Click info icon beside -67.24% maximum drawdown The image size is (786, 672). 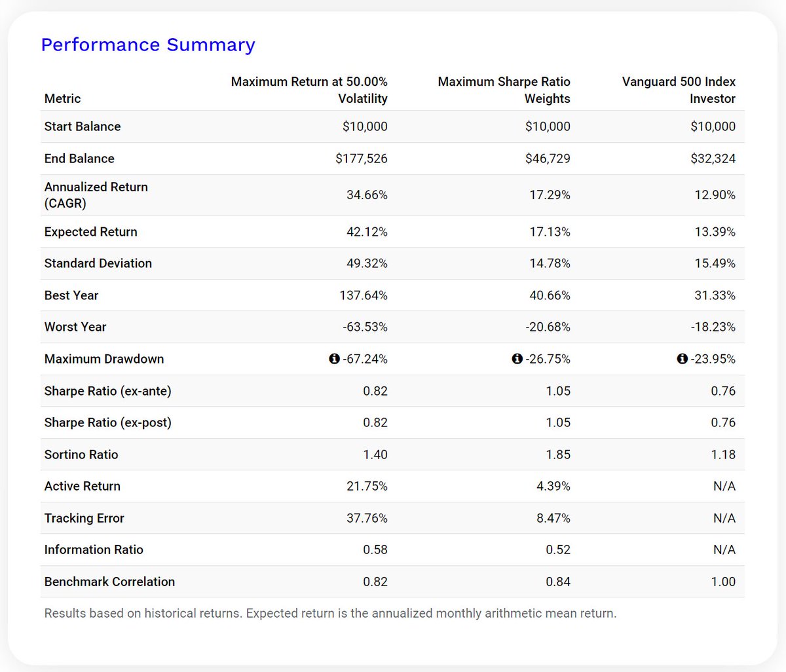tap(334, 359)
